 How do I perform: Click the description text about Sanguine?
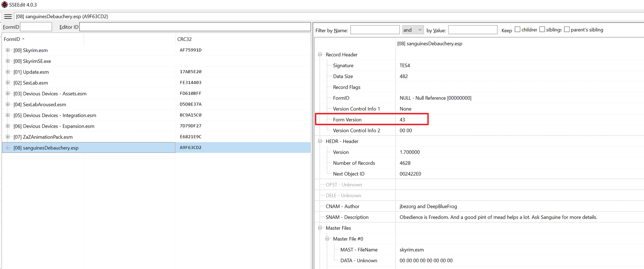point(498,217)
